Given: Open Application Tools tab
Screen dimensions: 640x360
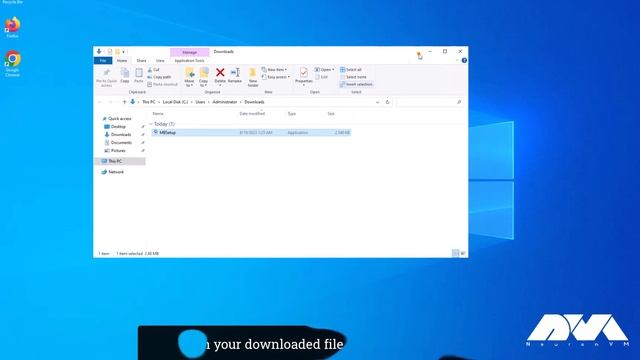Looking at the screenshot, I should coord(189,60).
